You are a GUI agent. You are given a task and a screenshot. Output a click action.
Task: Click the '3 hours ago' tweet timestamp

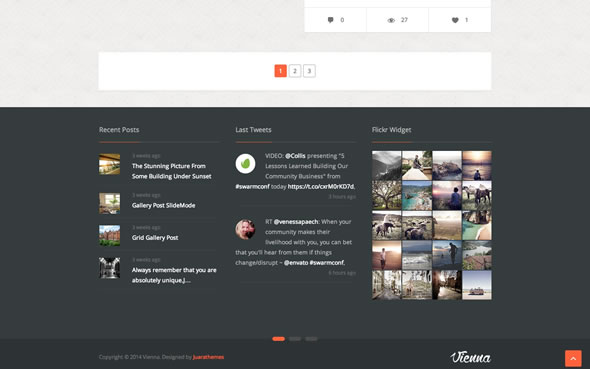(x=342, y=197)
